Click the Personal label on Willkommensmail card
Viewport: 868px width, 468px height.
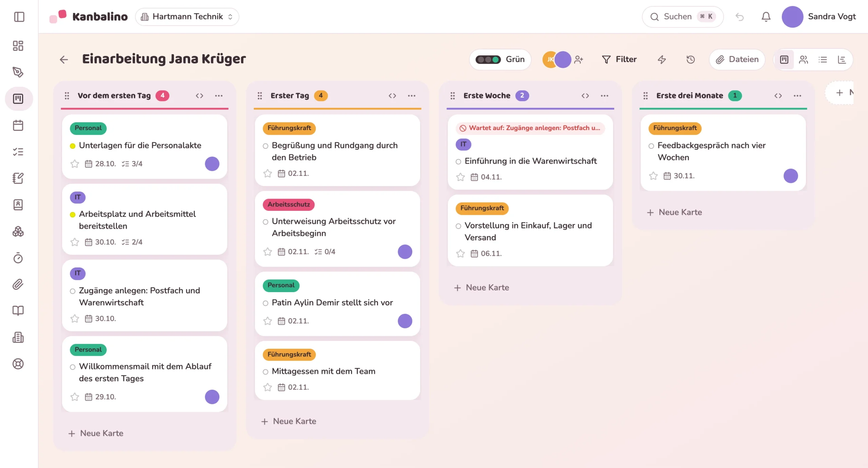click(x=88, y=350)
